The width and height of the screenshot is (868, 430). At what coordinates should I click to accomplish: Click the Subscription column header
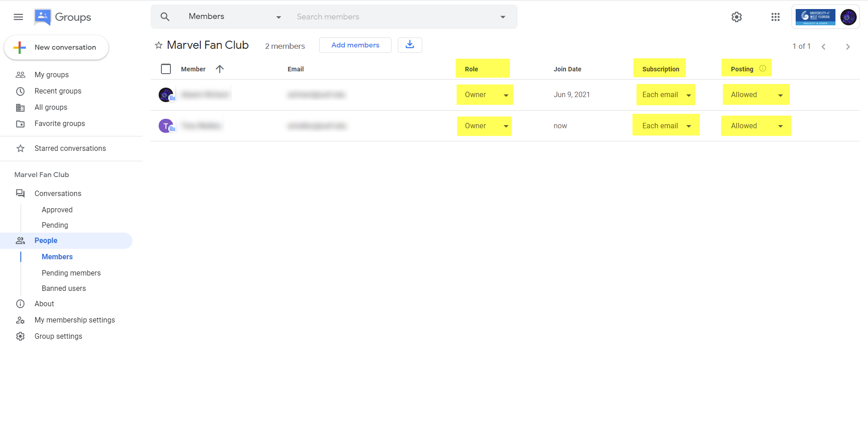(660, 69)
